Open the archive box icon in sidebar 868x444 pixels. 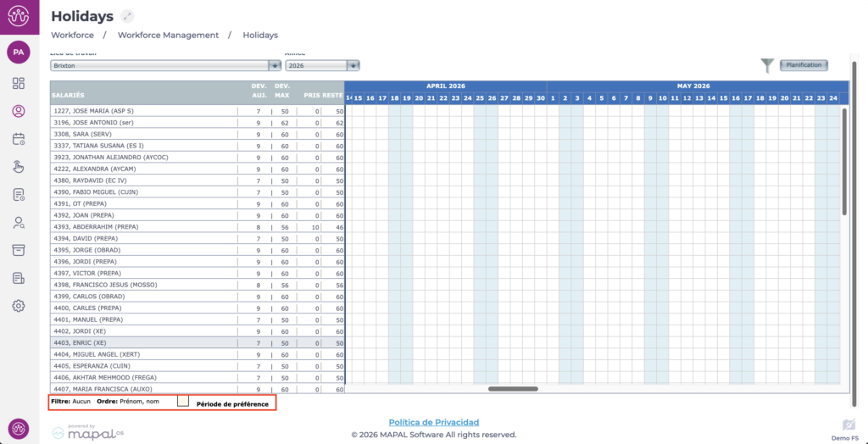[x=19, y=250]
